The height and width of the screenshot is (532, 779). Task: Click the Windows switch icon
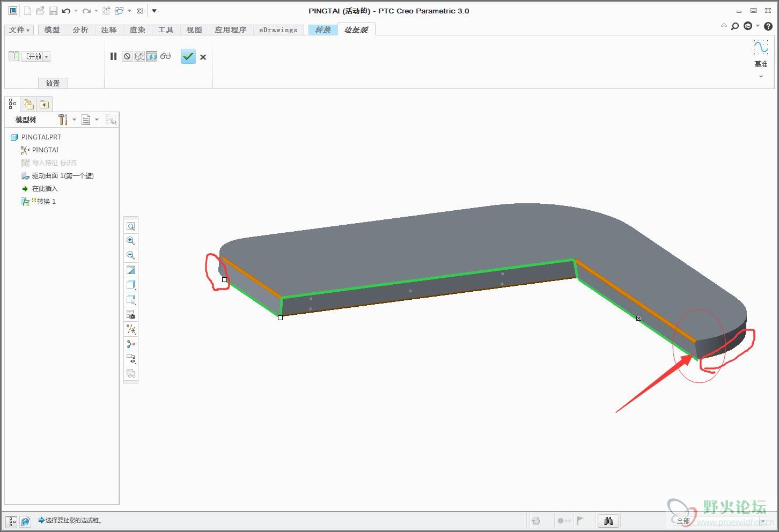coord(120,11)
